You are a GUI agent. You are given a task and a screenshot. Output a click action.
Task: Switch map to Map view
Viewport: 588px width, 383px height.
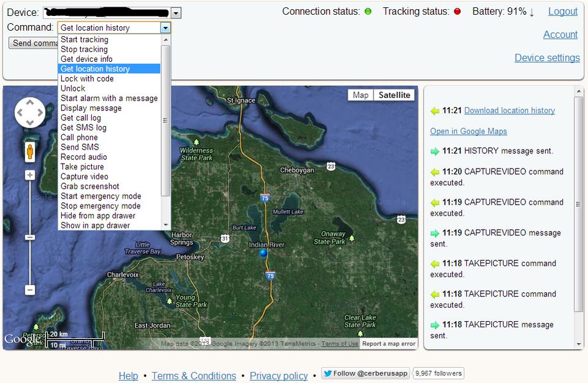361,95
